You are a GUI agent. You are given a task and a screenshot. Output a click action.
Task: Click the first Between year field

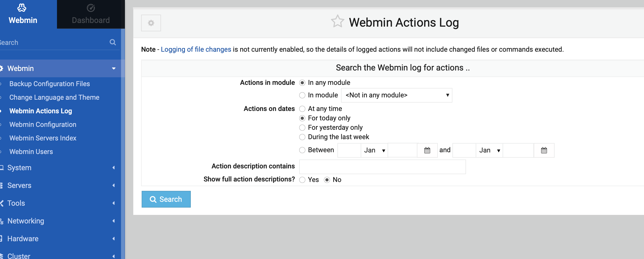(402, 150)
